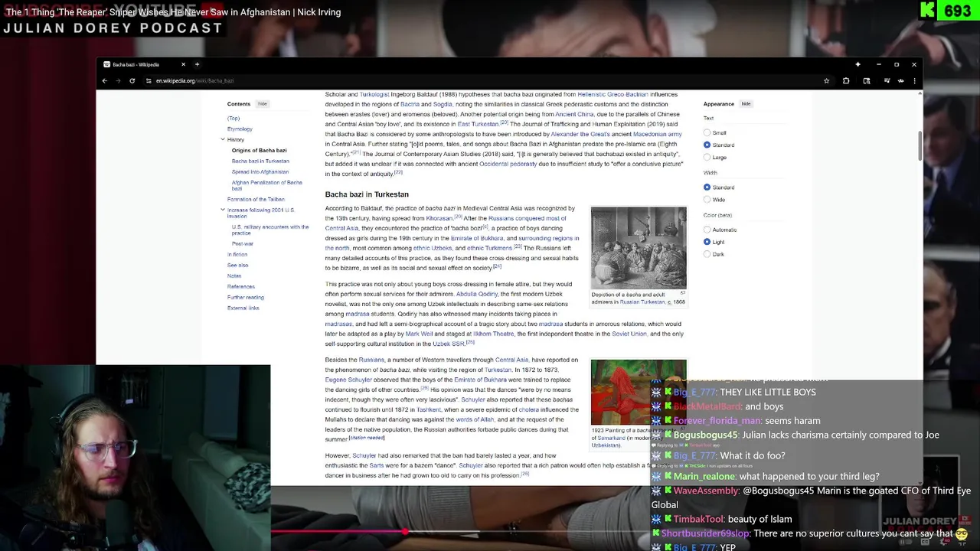Reload the Wikipedia page

(132, 80)
